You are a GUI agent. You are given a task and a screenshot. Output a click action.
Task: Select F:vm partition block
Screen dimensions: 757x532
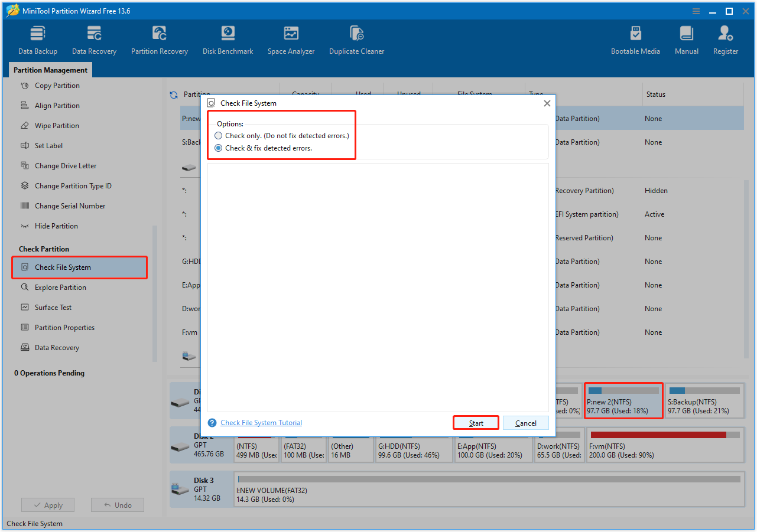[665, 445]
